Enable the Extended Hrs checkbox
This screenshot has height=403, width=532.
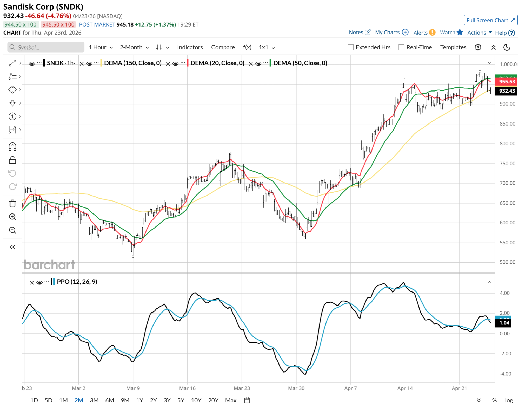click(351, 47)
